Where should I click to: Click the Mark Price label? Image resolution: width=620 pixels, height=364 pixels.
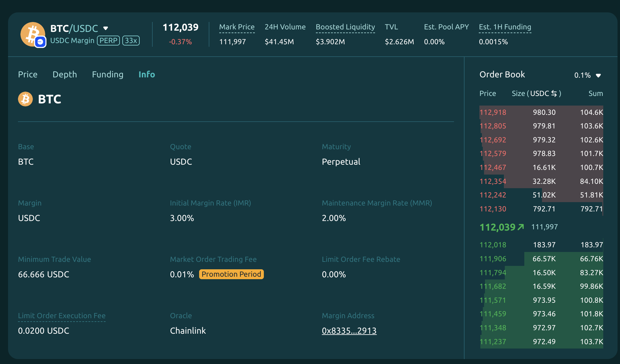pyautogui.click(x=237, y=27)
